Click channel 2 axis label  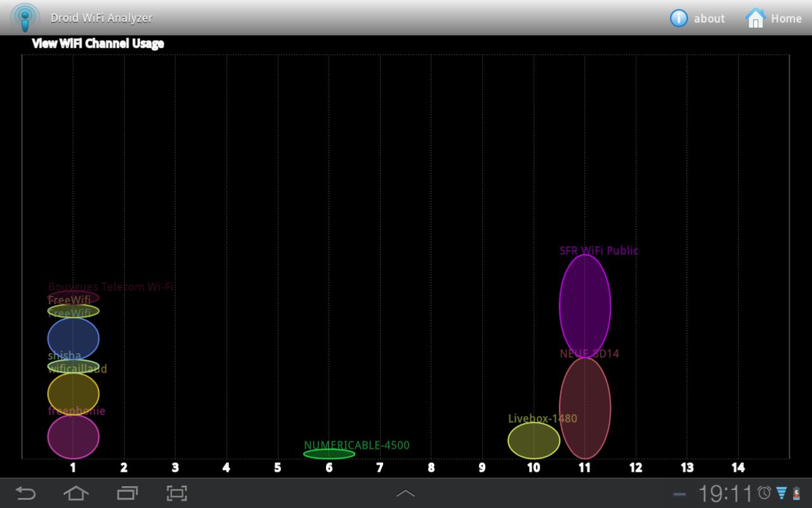(124, 468)
